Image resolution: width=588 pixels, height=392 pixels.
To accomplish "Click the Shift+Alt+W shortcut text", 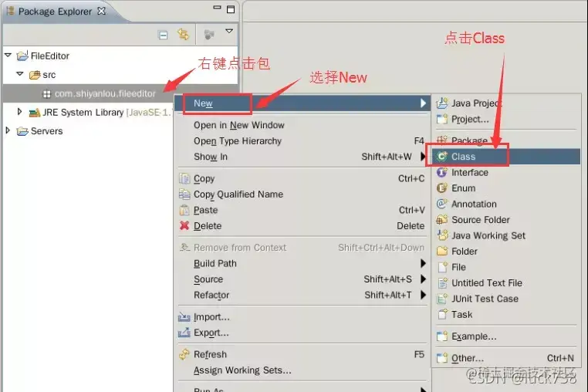I will click(x=387, y=157).
